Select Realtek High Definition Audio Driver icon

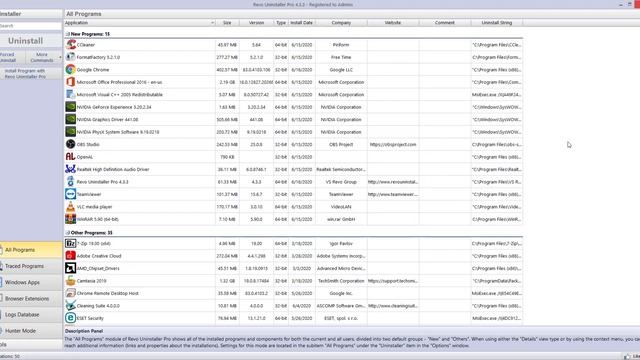pyautogui.click(x=71, y=169)
